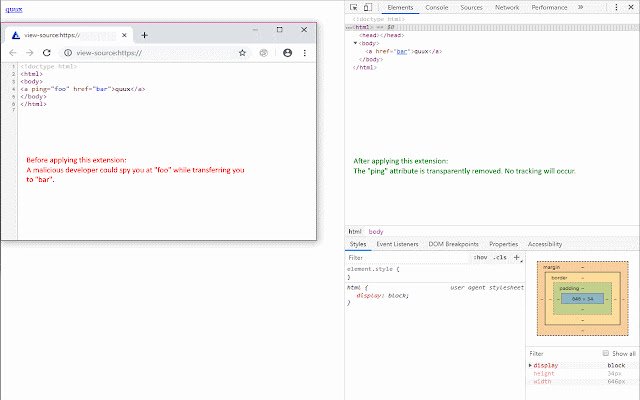The height and width of the screenshot is (400, 640).
Task: Focus the computed styles Filter input
Action: (563, 353)
